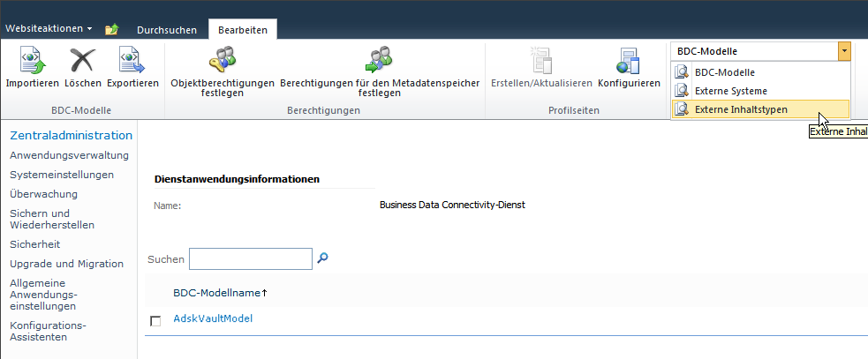The width and height of the screenshot is (868, 359).
Task: Select Externe Systeme from dropdown list
Action: [x=730, y=91]
